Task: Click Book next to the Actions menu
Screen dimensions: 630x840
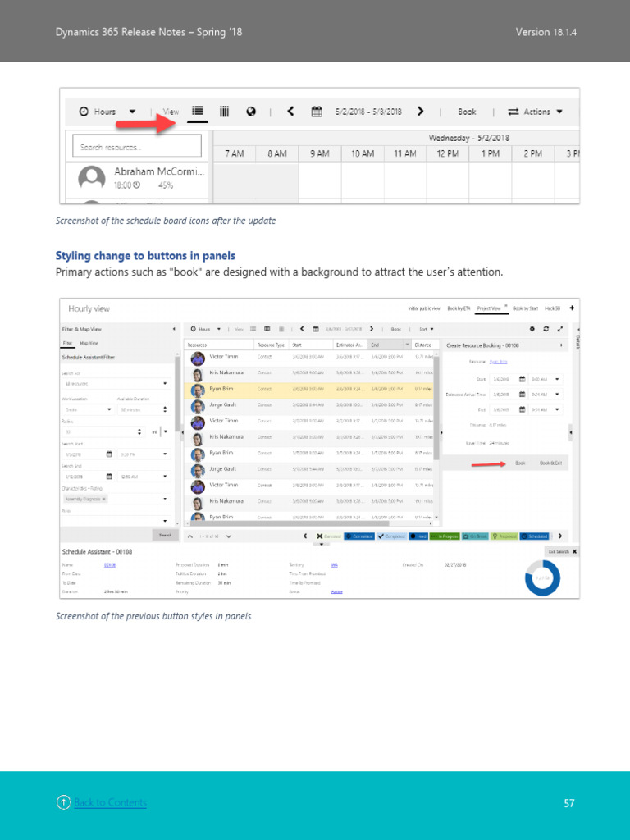Action: [467, 112]
